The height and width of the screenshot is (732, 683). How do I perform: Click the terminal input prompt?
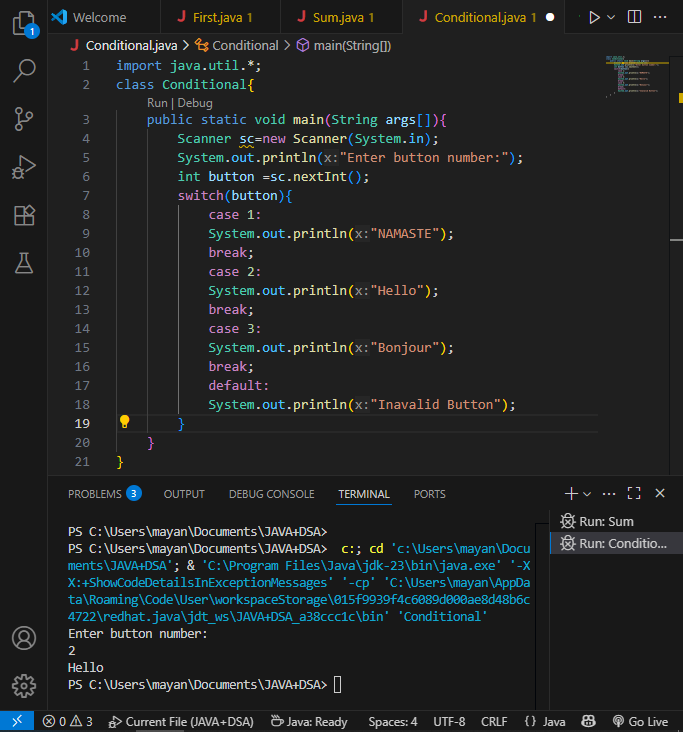338,685
